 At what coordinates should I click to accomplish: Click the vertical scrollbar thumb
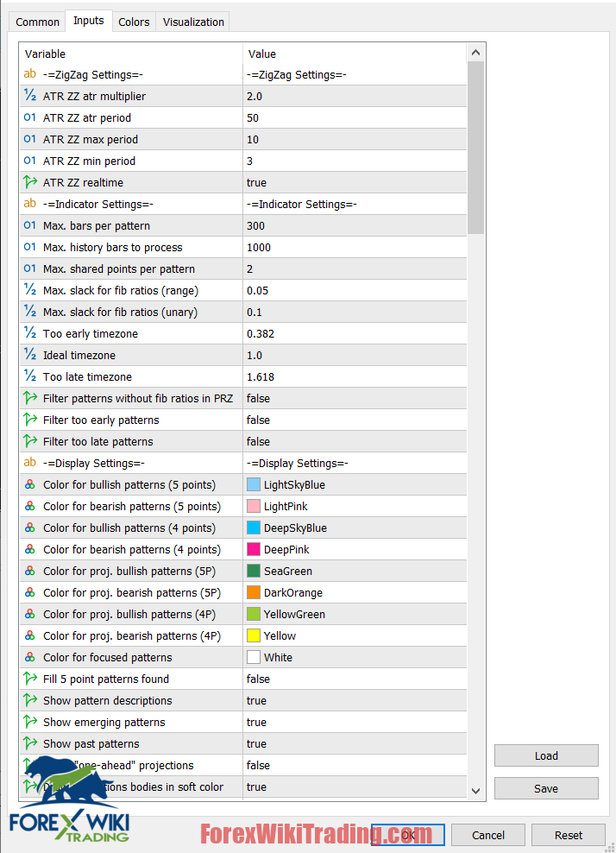475,148
